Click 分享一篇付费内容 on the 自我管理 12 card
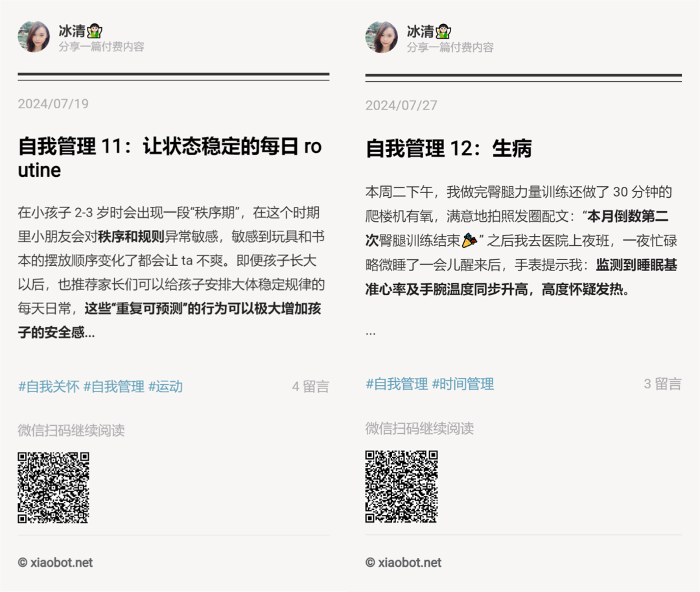Screen dimensions: 700x592 [450, 47]
